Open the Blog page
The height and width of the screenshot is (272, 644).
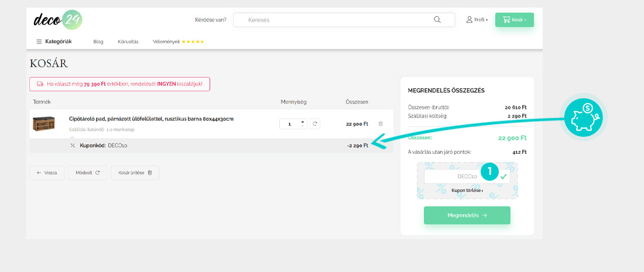click(98, 42)
